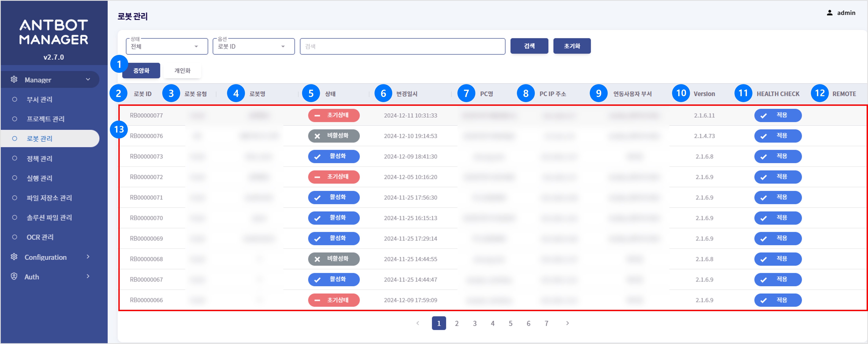Select 정책 관리 in the sidebar
868x344 pixels.
(39, 158)
